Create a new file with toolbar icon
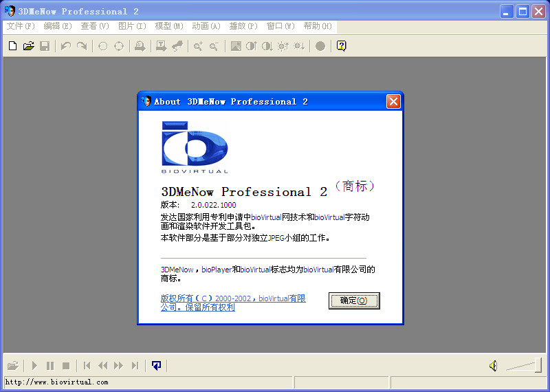 pos(12,46)
